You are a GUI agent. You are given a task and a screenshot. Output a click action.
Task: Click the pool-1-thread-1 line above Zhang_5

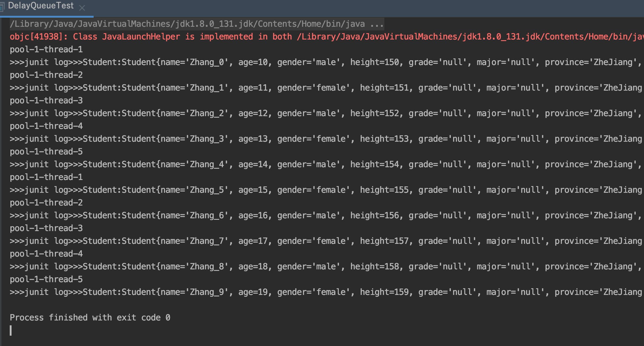pyautogui.click(x=46, y=177)
